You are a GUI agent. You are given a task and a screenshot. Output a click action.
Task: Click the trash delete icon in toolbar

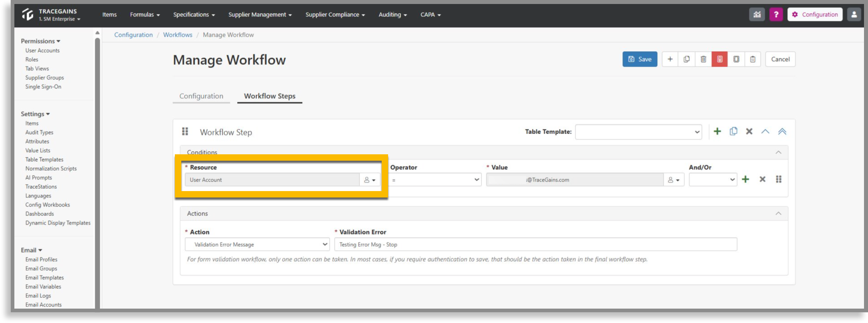point(703,59)
